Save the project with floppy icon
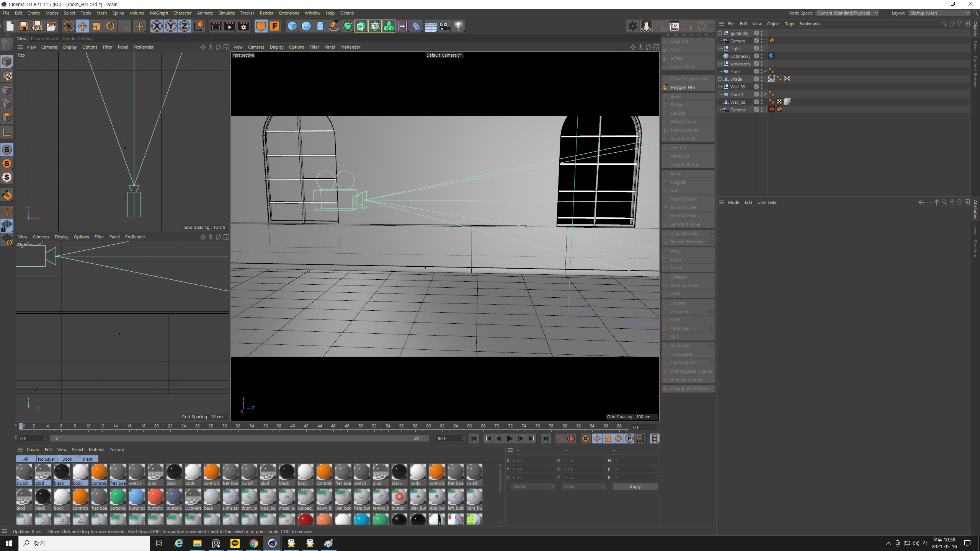Viewport: 980px width, 551px height. tap(23, 26)
